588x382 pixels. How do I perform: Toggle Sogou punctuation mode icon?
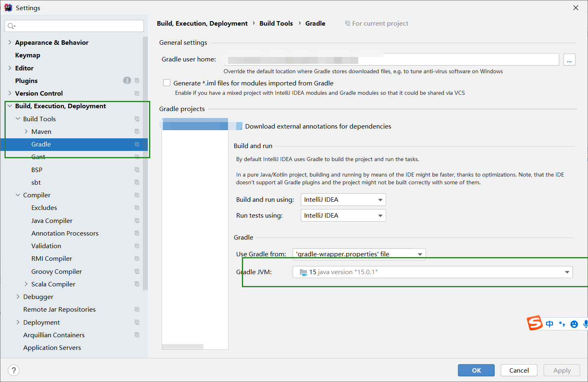tap(562, 324)
